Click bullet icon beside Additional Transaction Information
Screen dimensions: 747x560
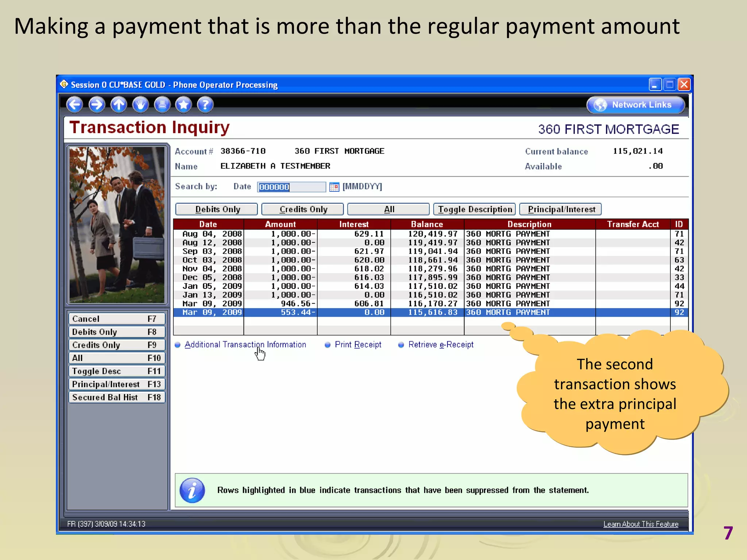[x=178, y=345]
